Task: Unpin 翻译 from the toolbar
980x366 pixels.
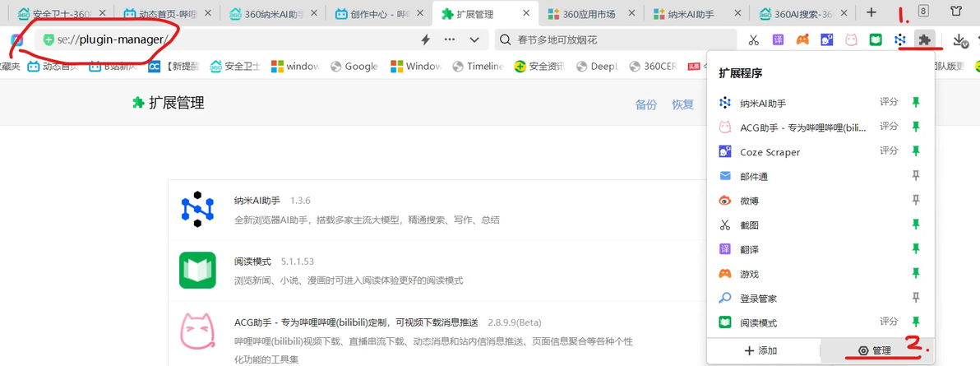Action: [x=916, y=248]
